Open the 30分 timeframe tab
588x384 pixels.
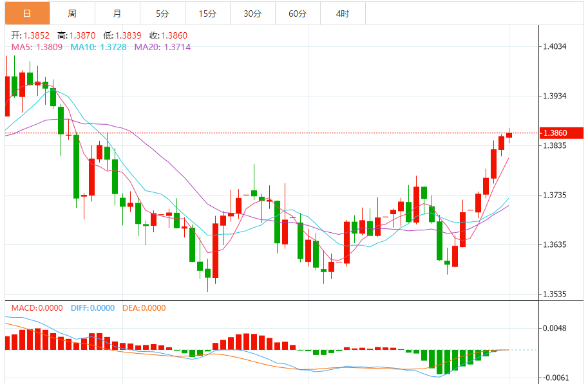click(252, 14)
